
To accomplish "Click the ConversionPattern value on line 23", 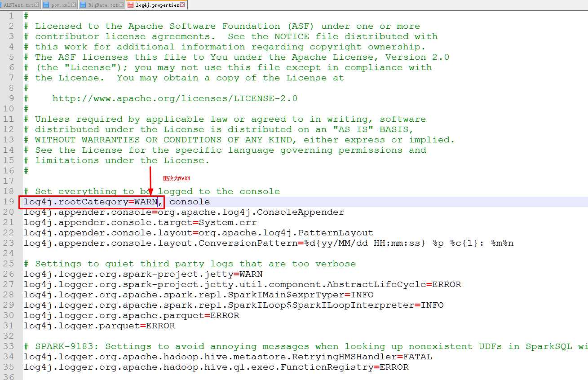I will [x=408, y=243].
